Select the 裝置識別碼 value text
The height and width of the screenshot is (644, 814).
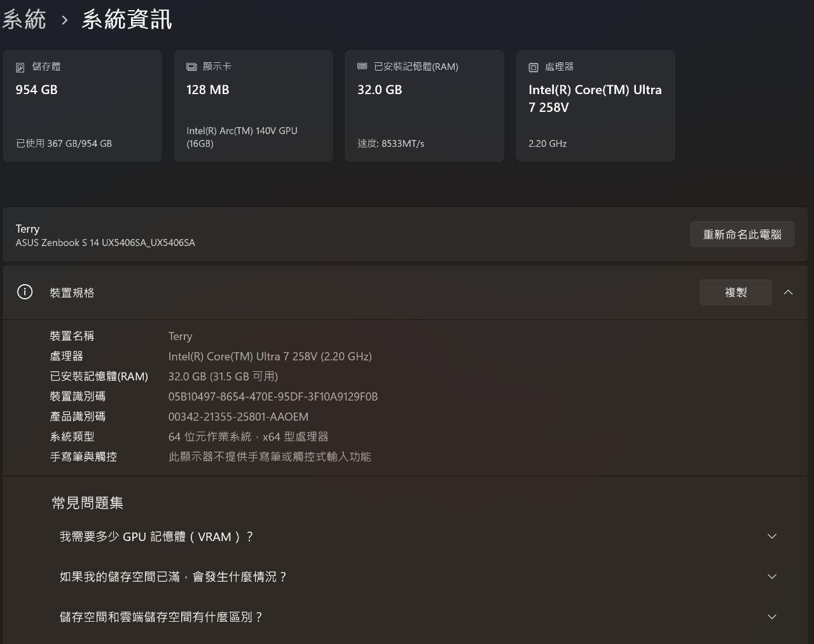[273, 397]
